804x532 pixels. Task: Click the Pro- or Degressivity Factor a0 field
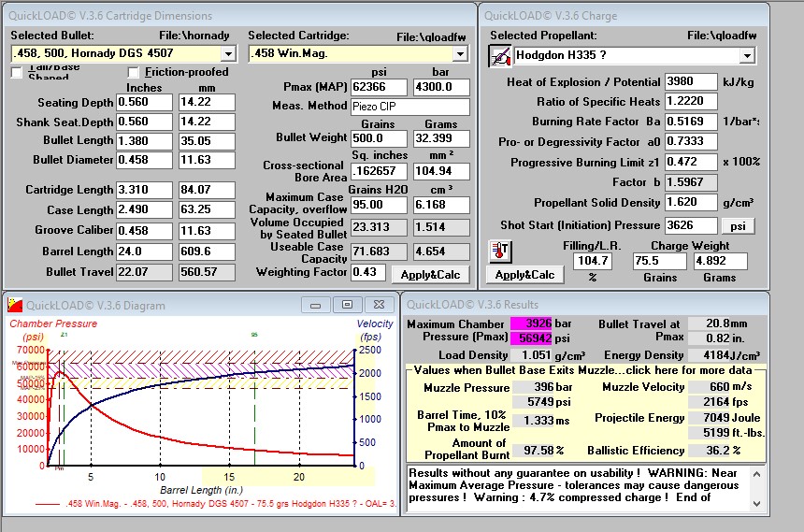(691, 141)
